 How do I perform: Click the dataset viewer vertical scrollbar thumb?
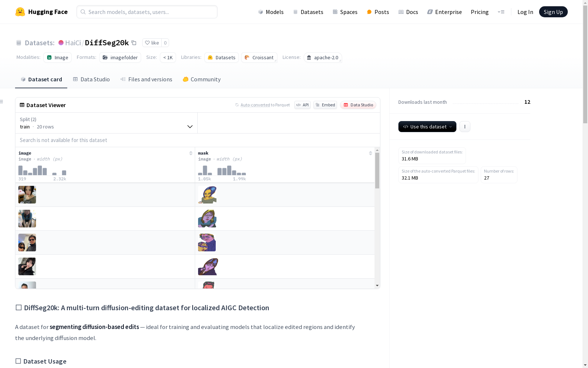coord(377,170)
